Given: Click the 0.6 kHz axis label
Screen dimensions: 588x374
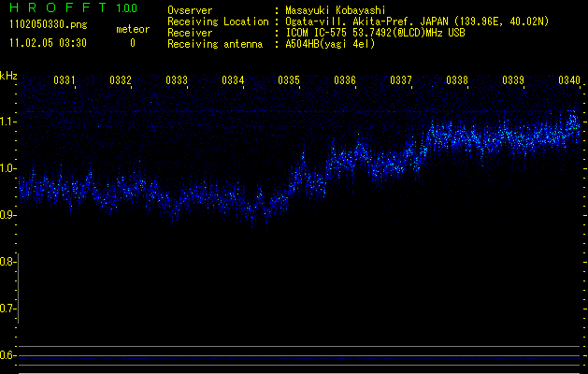Looking at the screenshot, I should click(x=7, y=355).
